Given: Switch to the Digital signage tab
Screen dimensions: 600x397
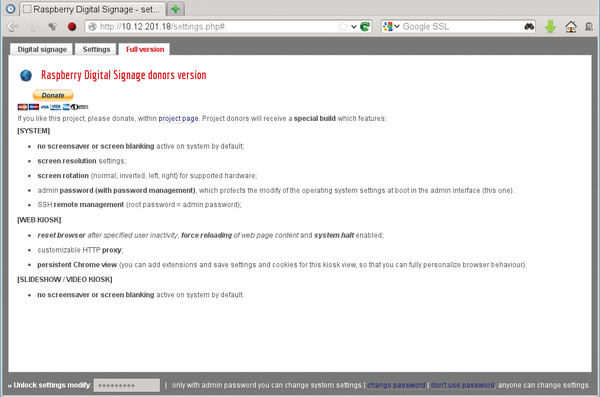Looking at the screenshot, I should tap(42, 49).
